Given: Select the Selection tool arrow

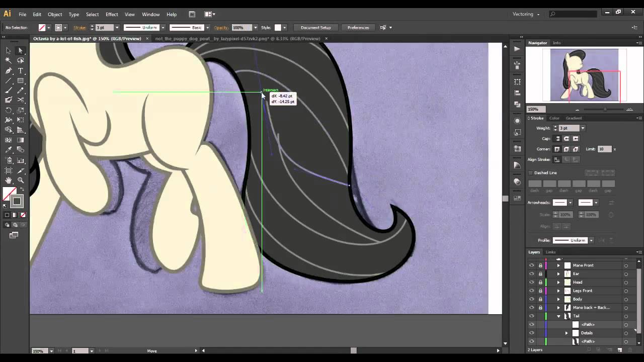Looking at the screenshot, I should [x=21, y=50].
